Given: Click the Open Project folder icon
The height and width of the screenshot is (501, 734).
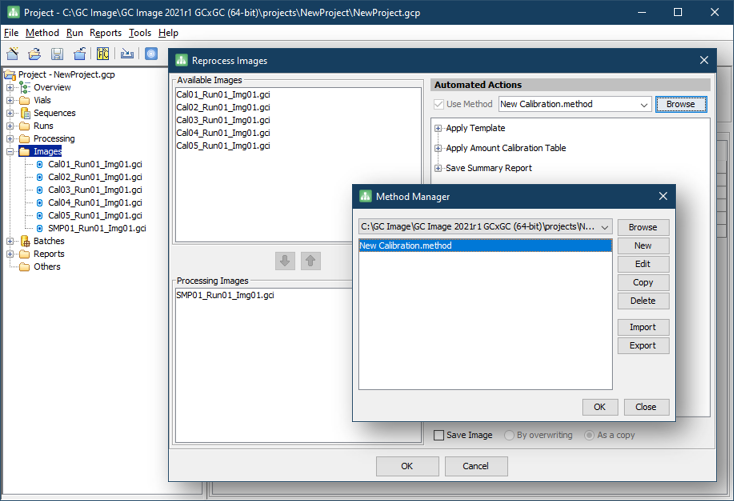Looking at the screenshot, I should pyautogui.click(x=34, y=53).
